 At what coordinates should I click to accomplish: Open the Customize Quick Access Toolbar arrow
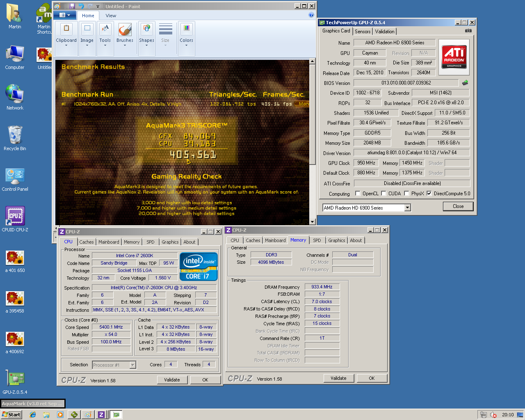point(98,7)
